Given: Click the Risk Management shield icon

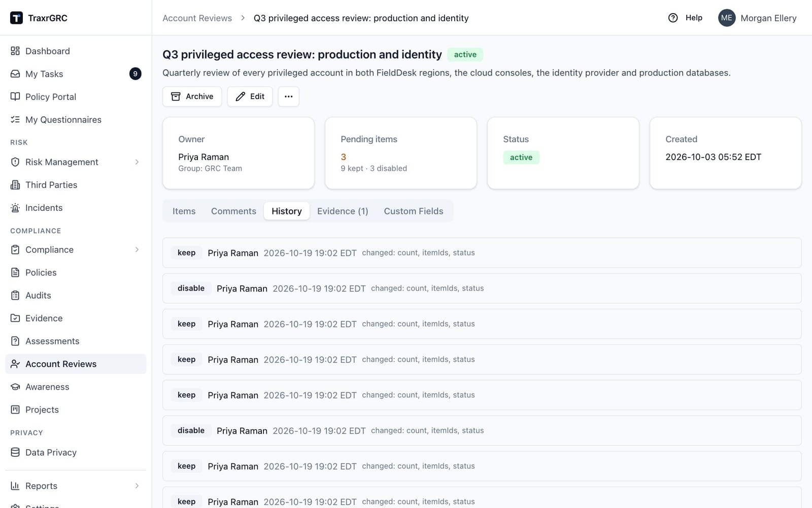Looking at the screenshot, I should [x=15, y=162].
